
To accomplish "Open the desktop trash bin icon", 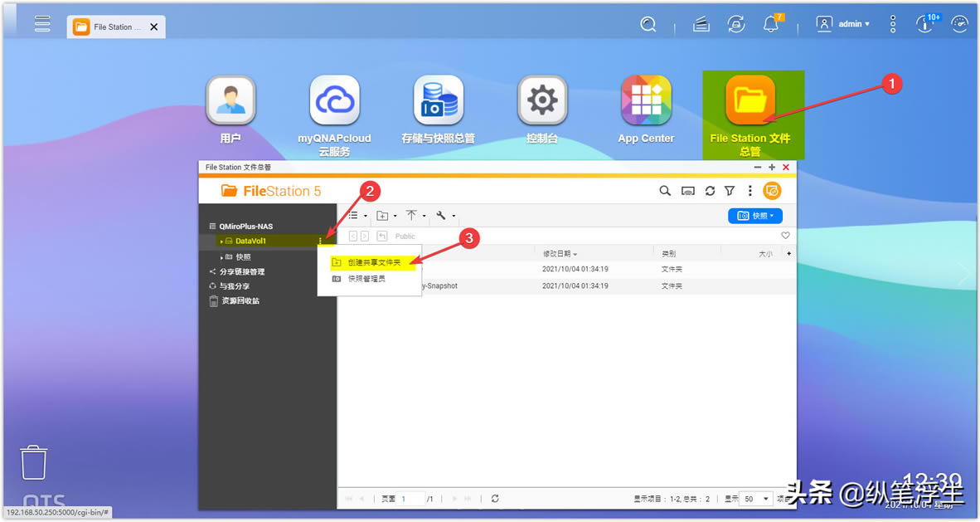I will 33,462.
